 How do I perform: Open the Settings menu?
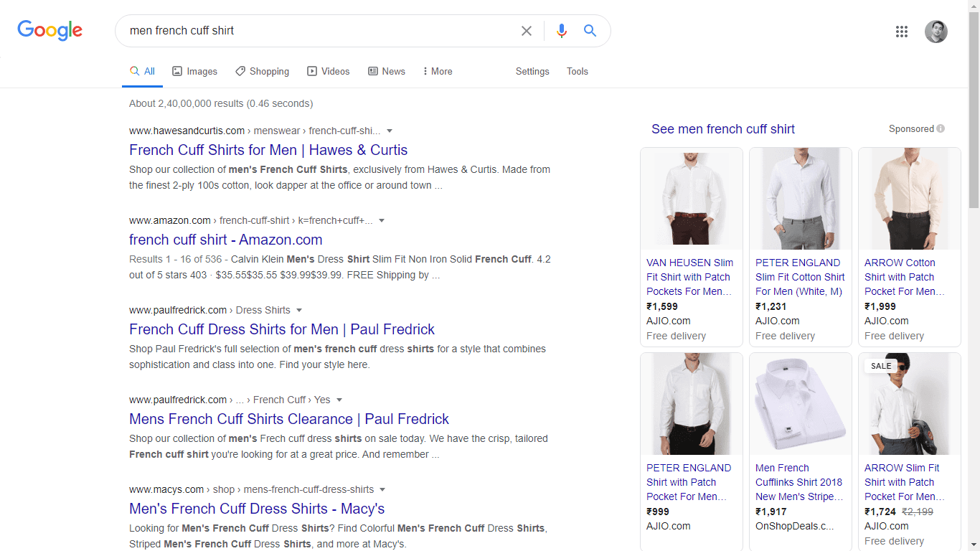(x=532, y=72)
